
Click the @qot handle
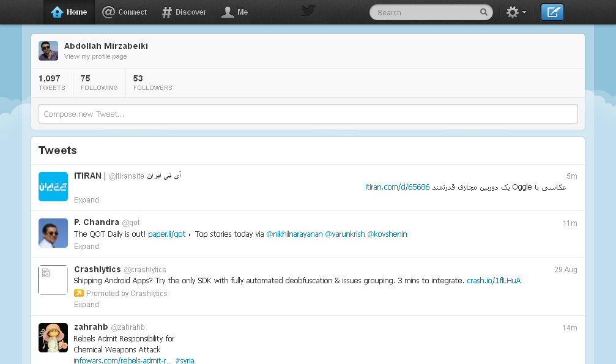pyautogui.click(x=131, y=223)
